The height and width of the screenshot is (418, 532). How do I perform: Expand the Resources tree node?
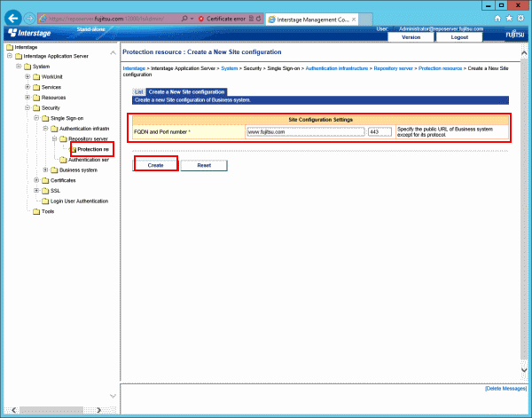click(27, 98)
